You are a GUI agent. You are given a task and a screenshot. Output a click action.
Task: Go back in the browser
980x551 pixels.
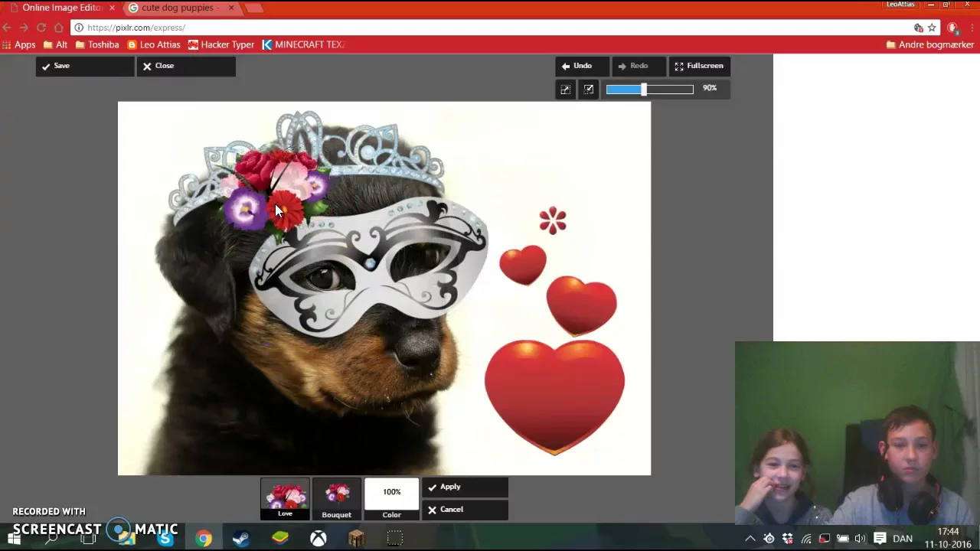point(7,28)
